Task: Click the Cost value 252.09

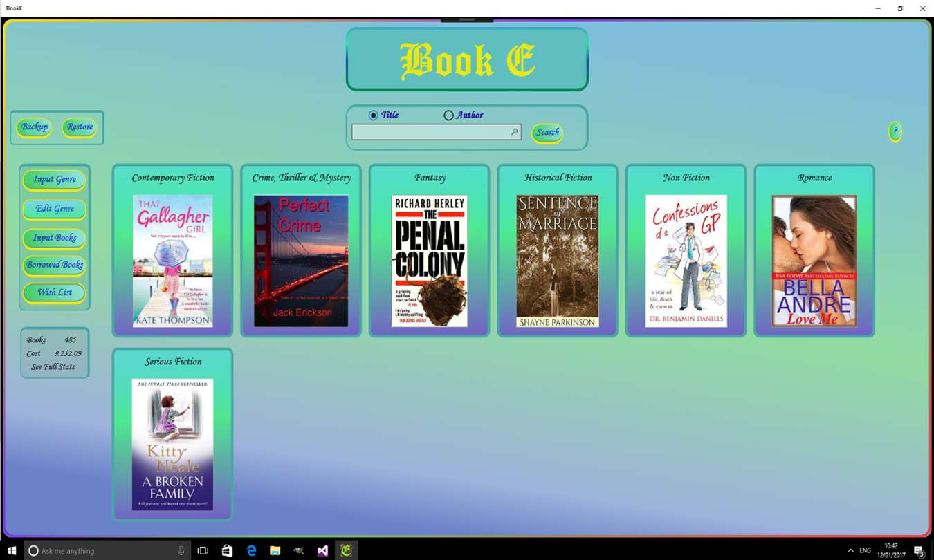Action: point(68,353)
